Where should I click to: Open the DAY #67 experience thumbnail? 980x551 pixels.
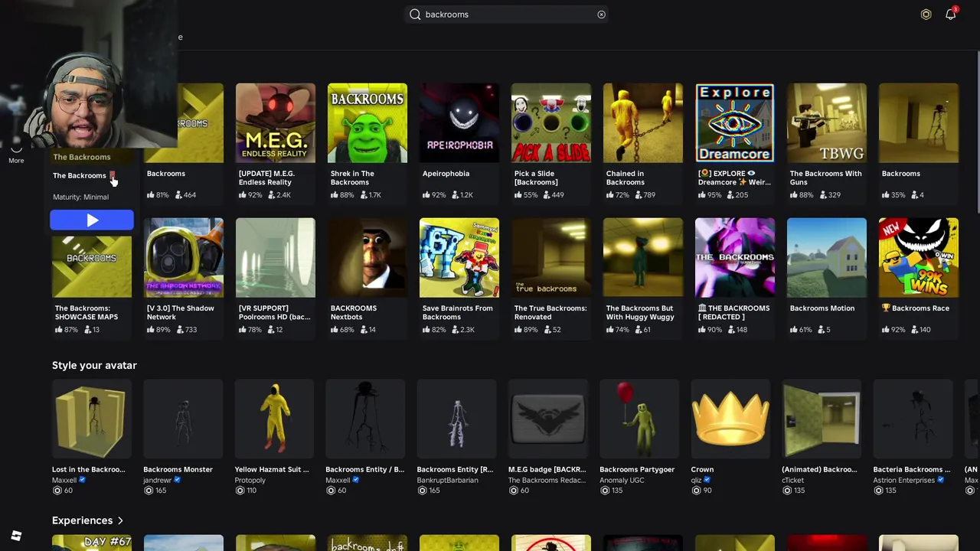(92, 543)
